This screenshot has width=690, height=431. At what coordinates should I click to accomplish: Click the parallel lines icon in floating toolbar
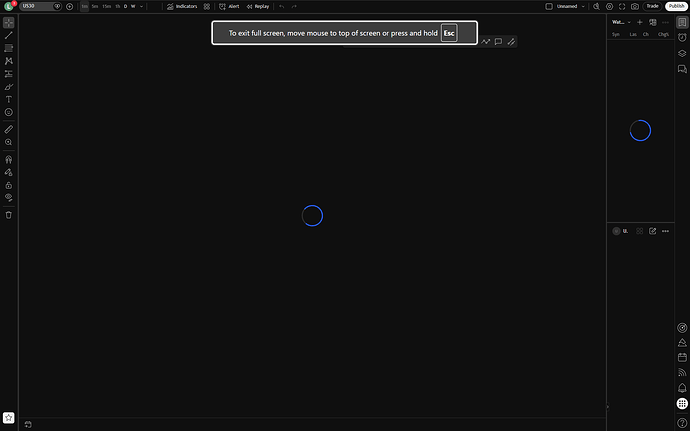[511, 41]
